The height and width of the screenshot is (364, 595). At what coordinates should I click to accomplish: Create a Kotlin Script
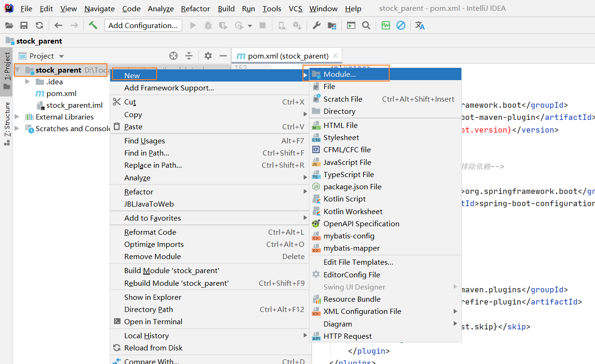point(385,199)
